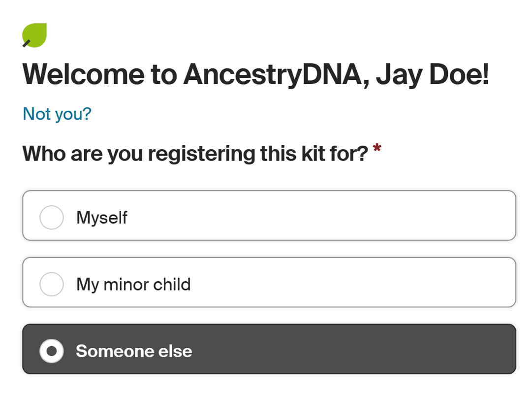Image resolution: width=532 pixels, height=395 pixels.
Task: Click the word "Welcome" in the heading
Action: tap(82, 74)
